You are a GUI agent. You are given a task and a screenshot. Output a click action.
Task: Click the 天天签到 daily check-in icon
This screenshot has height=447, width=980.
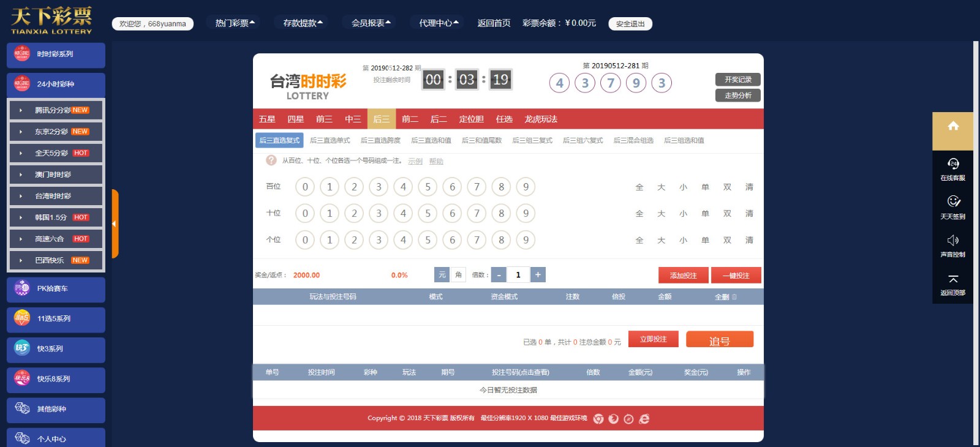pos(952,202)
